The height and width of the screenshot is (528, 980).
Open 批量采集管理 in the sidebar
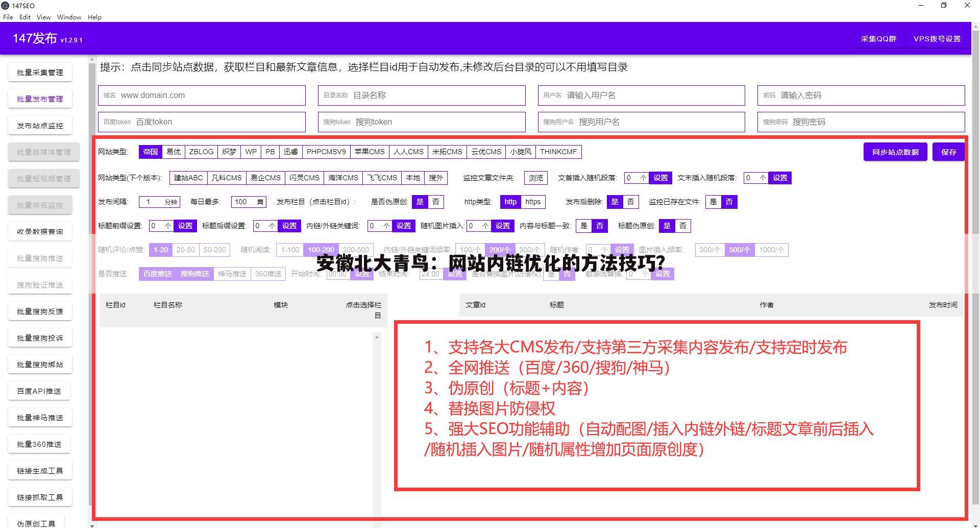click(40, 72)
